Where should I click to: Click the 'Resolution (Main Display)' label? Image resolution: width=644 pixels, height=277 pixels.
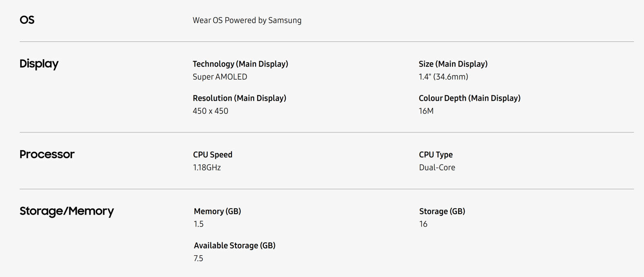(239, 98)
